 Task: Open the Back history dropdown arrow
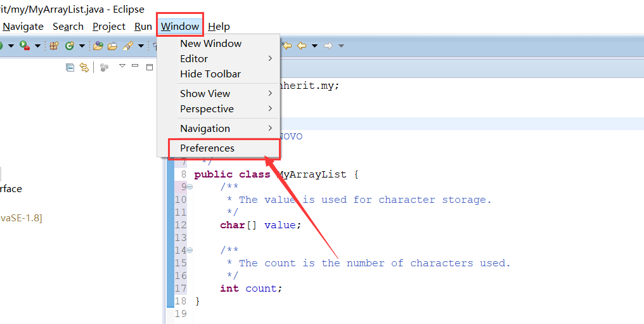coord(314,46)
